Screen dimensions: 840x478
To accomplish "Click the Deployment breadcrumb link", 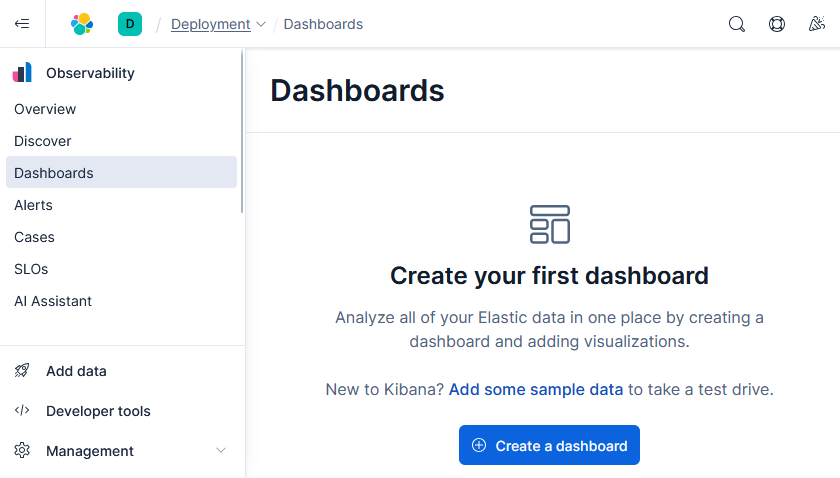I will click(x=211, y=24).
